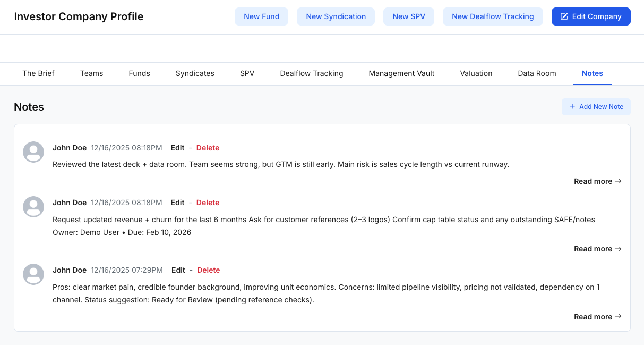The image size is (644, 345).
Task: Open the Funds tab
Action: 139,73
